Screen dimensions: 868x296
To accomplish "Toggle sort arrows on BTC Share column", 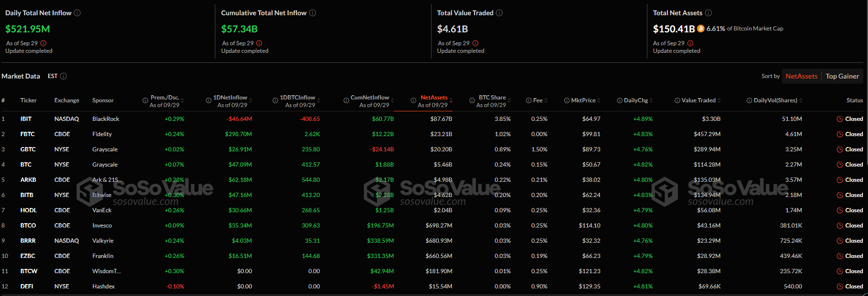I will [509, 100].
